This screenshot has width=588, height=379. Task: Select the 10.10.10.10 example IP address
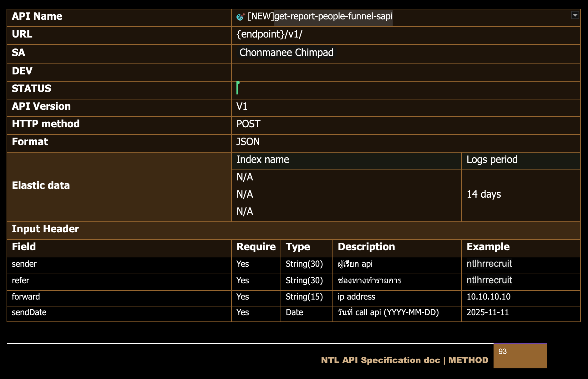coord(488,297)
